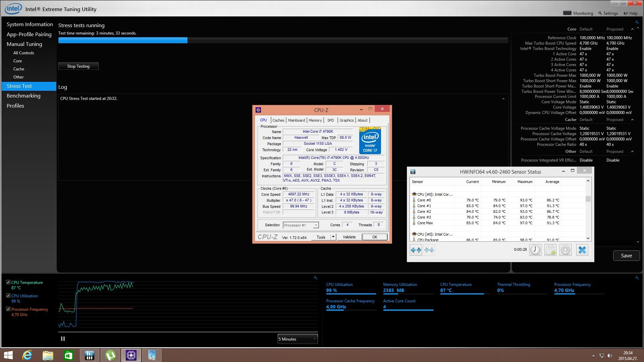Open Profiles section

[15, 106]
